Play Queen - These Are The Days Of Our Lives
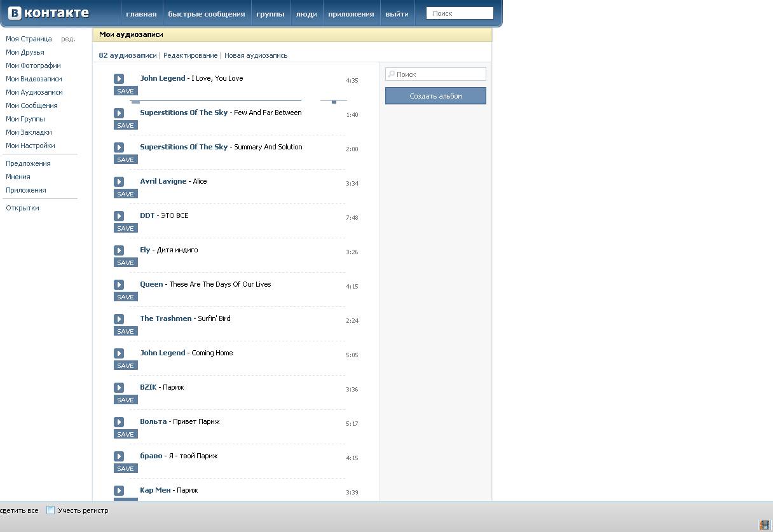The height and width of the screenshot is (532, 773). 119,285
